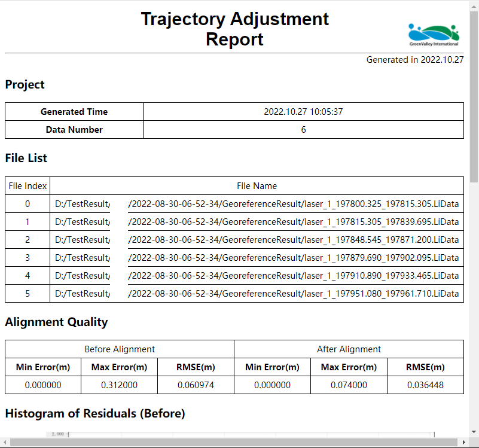Screen dimensions: 479x448
Task: Click the after-alignment min error 0.000000
Action: tap(272, 385)
